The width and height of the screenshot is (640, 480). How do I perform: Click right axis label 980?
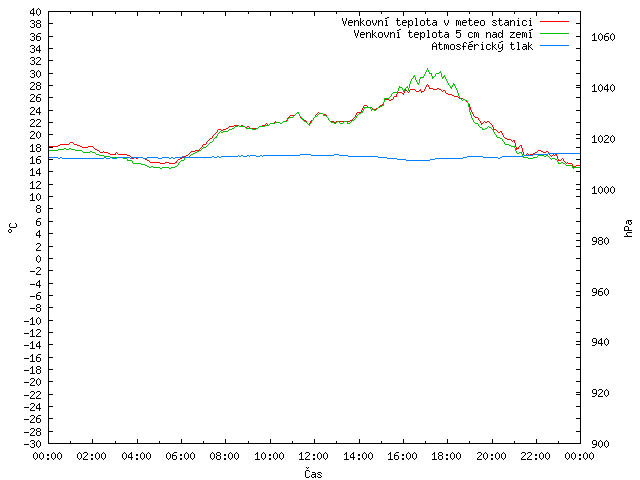point(600,241)
